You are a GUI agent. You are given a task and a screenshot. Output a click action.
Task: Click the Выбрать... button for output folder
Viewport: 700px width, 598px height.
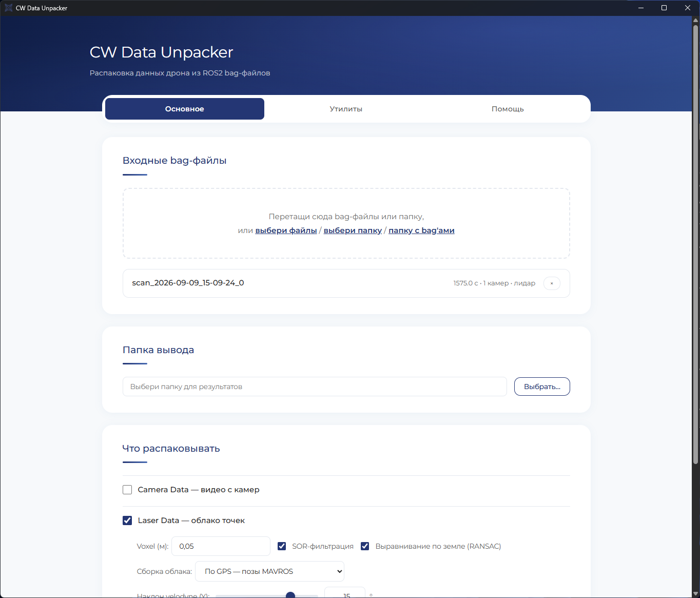[x=542, y=387]
